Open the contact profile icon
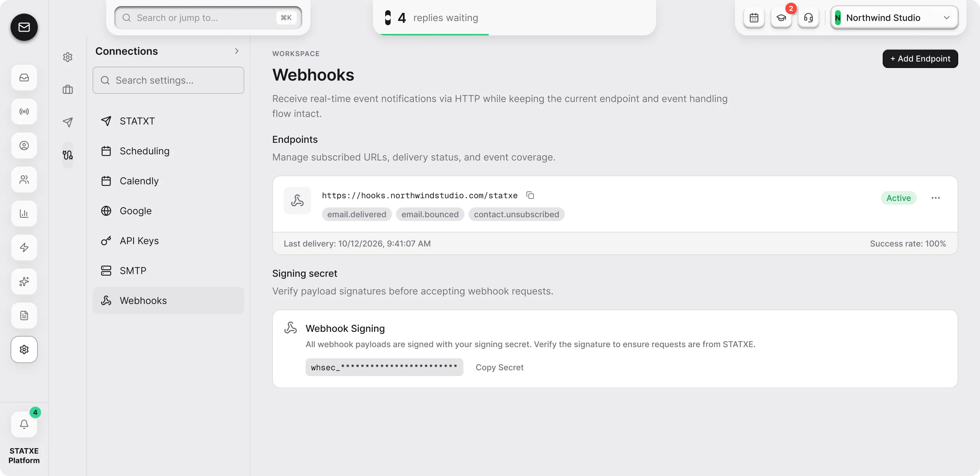The image size is (980, 476). click(24, 146)
